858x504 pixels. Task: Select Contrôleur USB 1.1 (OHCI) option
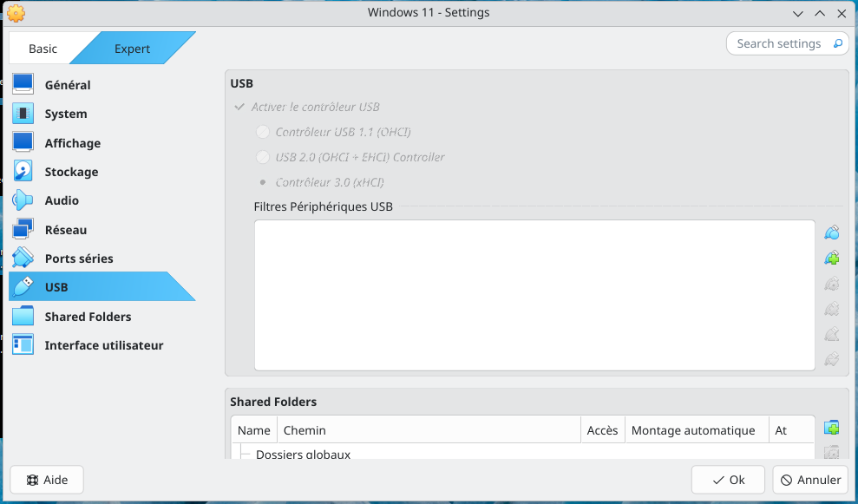(x=263, y=133)
